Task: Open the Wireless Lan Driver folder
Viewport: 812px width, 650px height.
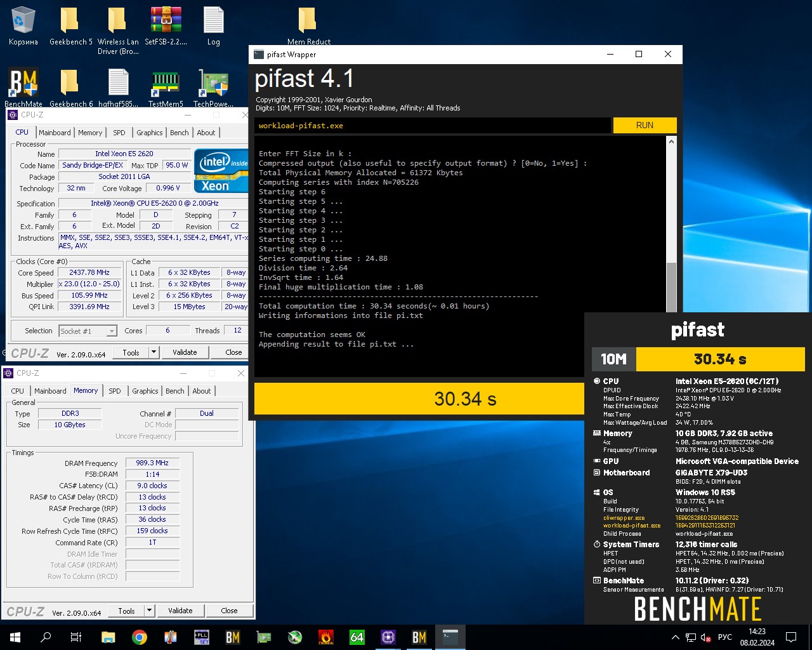Action: click(117, 30)
